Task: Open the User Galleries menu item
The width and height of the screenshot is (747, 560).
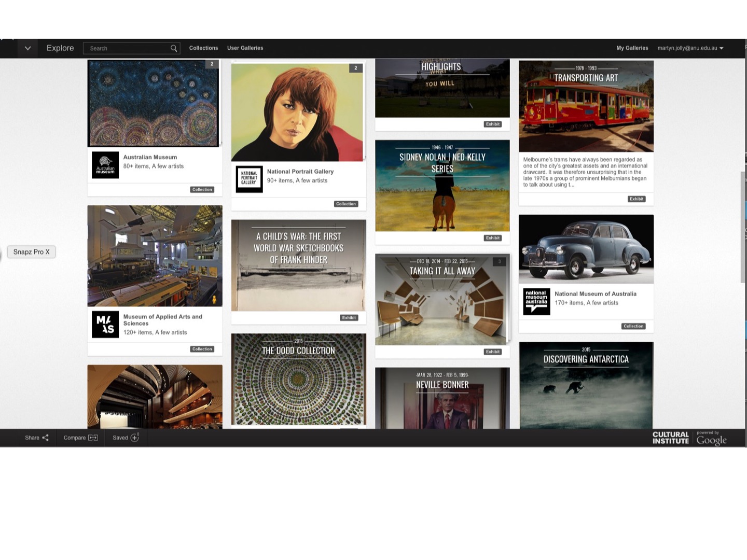Action: (x=245, y=48)
